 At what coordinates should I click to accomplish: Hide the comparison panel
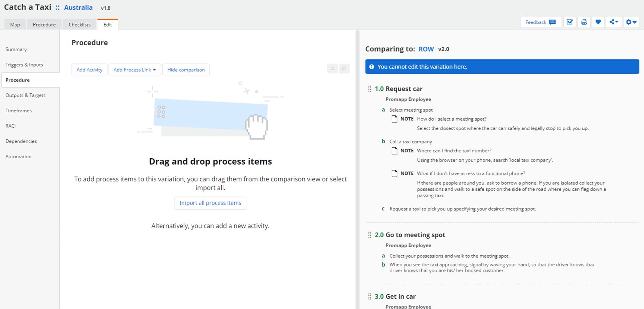click(186, 70)
